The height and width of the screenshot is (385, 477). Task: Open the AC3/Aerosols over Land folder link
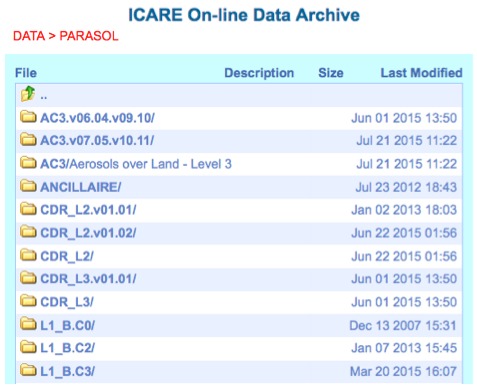(x=136, y=164)
